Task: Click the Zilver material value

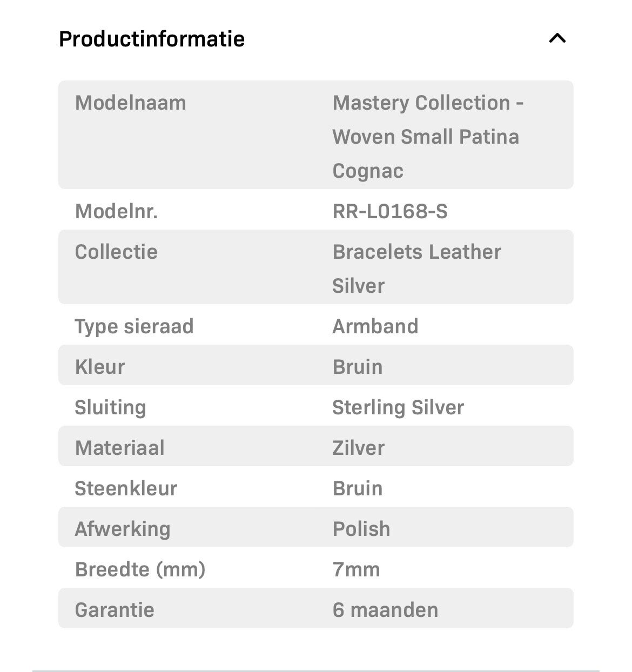Action: tap(359, 448)
